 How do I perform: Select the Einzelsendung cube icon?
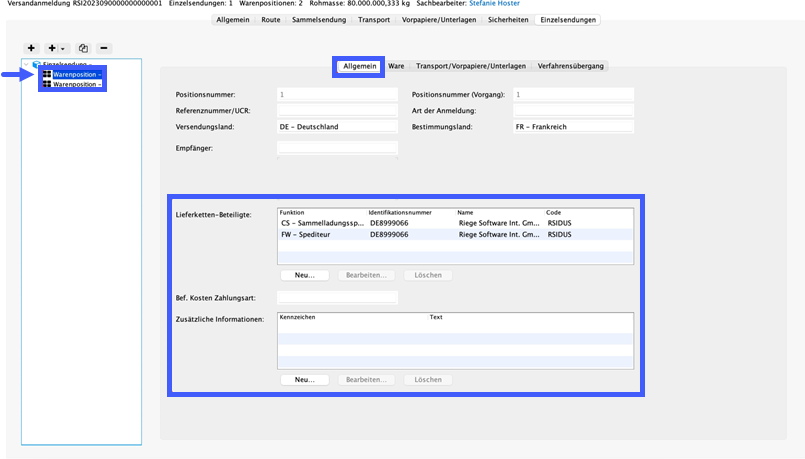36,64
